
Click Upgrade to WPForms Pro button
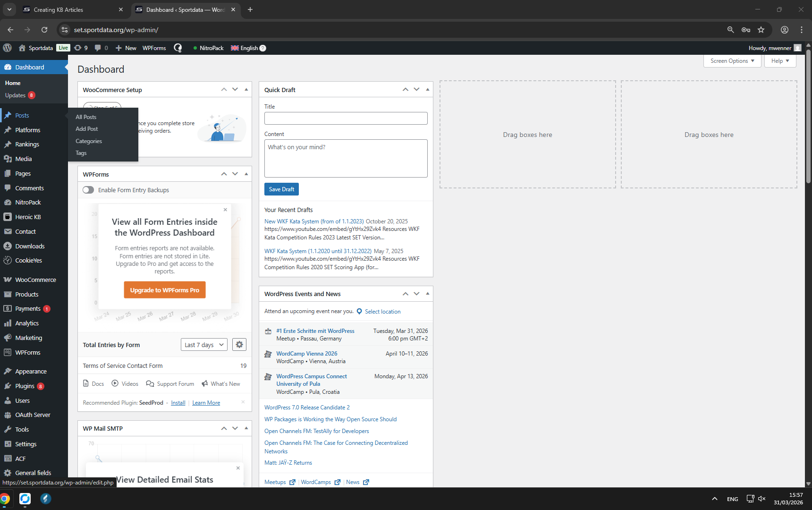pos(164,290)
